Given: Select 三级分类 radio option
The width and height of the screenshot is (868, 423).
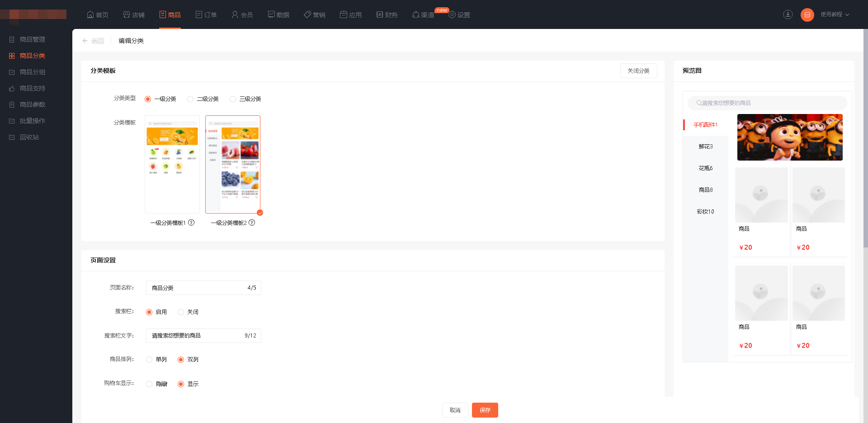Looking at the screenshot, I should [233, 99].
